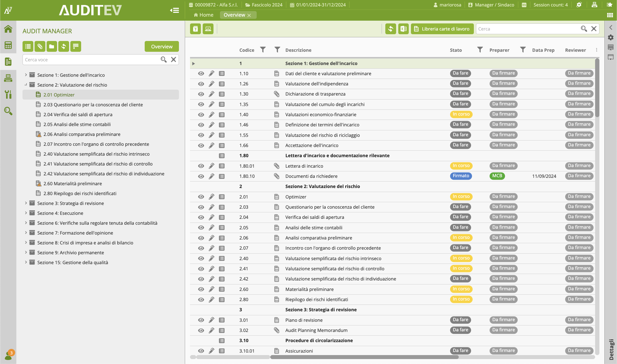Collapse Sezione 2: Valutazione del rischio in tree
Viewport: 617px width, 364px height.
26,84
